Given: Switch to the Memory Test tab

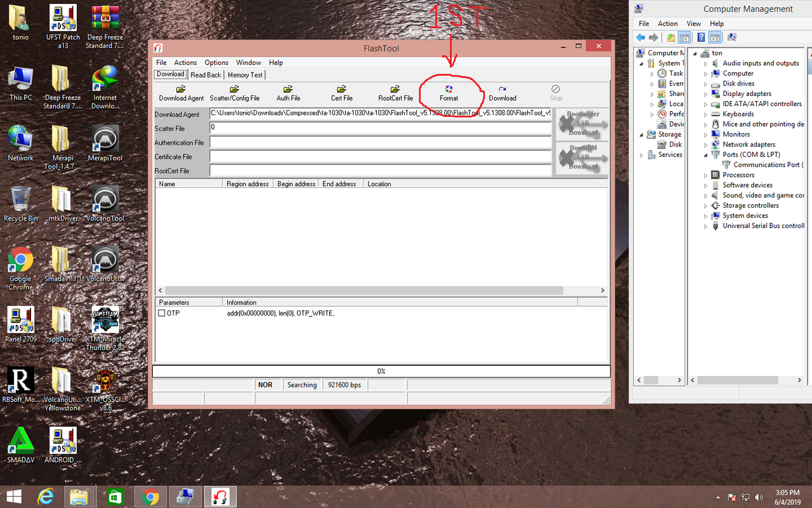Looking at the screenshot, I should coord(245,75).
